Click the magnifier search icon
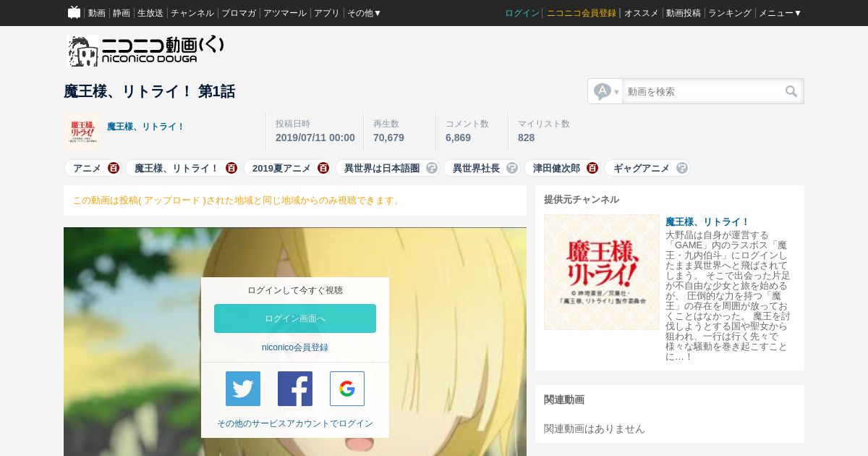Viewport: 868px width, 456px height. pyautogui.click(x=791, y=91)
